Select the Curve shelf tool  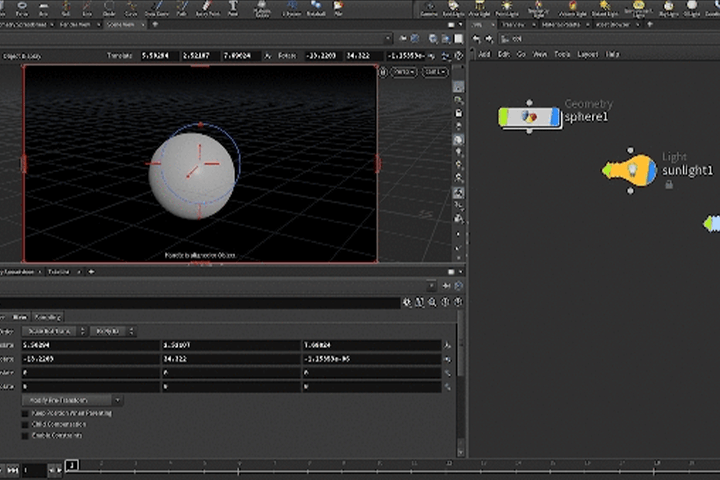(131, 8)
